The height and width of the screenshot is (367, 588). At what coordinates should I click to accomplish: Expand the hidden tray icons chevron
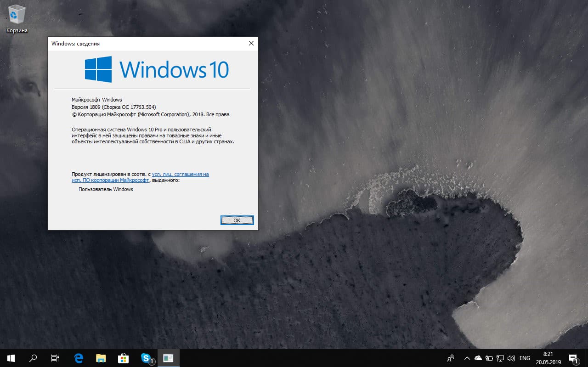[x=467, y=358]
